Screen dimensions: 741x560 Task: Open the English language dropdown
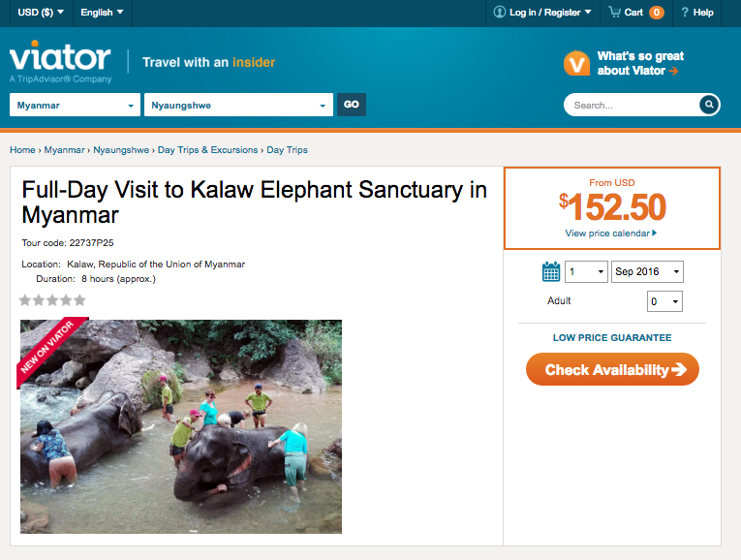coord(102,13)
